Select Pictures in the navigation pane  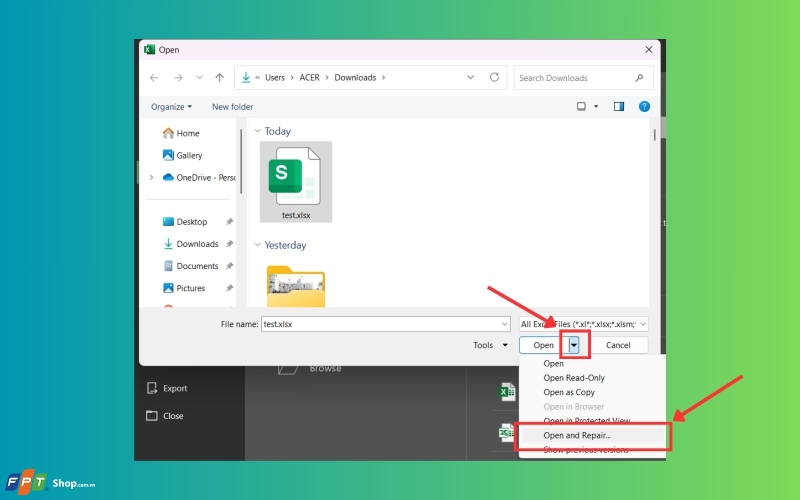coord(184,288)
